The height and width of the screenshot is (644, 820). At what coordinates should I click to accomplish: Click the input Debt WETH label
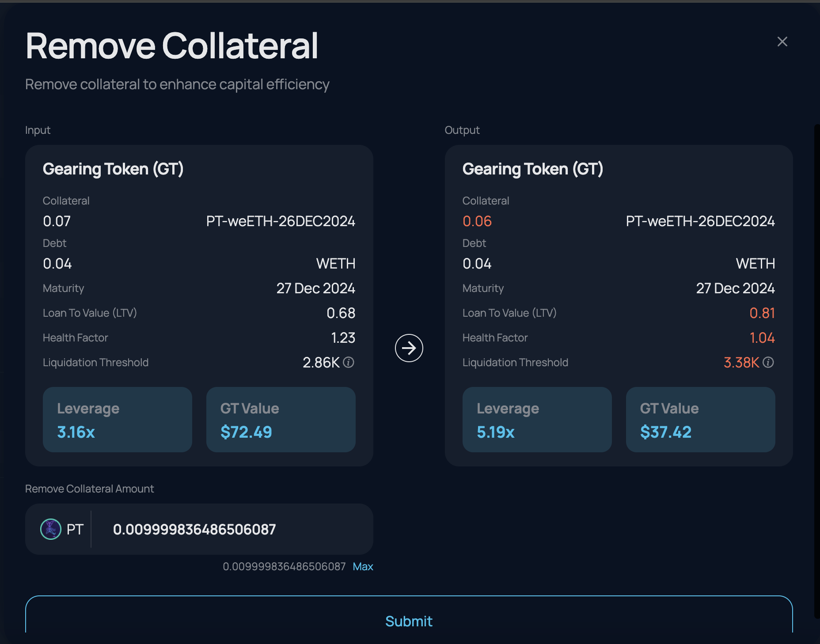click(x=336, y=264)
